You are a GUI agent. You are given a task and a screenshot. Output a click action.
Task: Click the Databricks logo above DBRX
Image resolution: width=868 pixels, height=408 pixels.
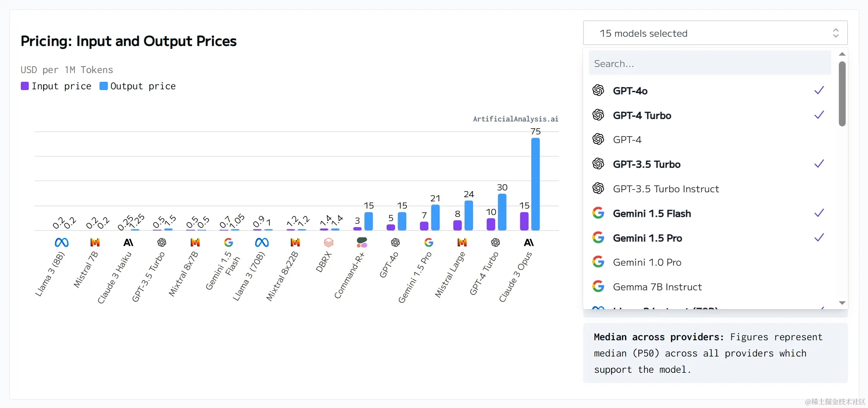(329, 242)
